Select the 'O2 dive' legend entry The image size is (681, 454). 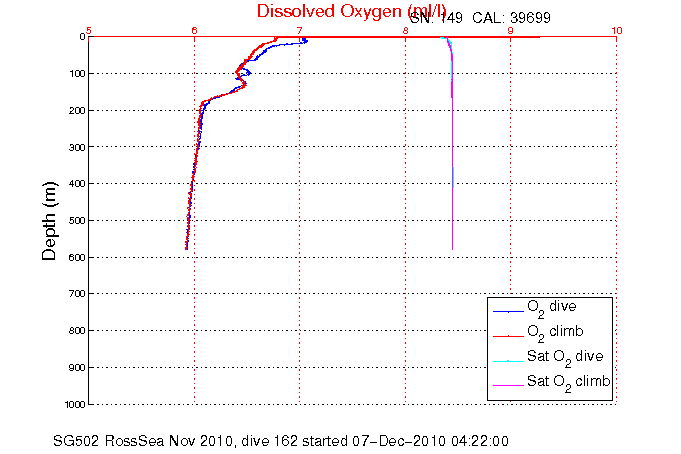tap(552, 308)
